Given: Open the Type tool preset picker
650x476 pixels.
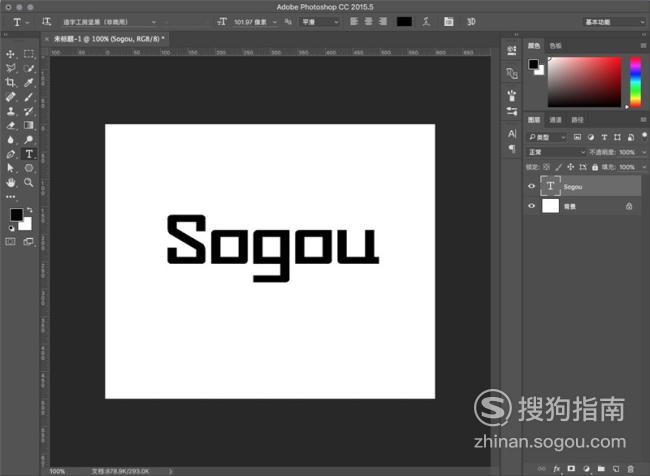Looking at the screenshot, I should click(19, 22).
